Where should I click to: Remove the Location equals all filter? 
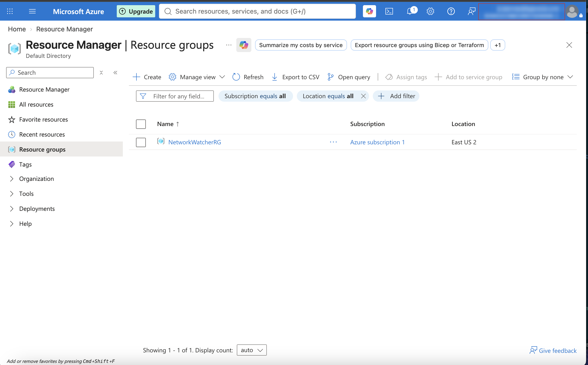click(363, 96)
